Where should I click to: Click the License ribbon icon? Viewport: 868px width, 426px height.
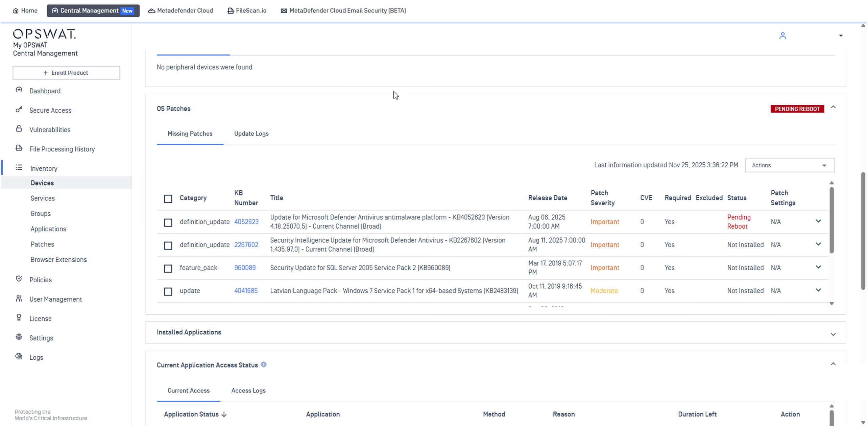(19, 318)
